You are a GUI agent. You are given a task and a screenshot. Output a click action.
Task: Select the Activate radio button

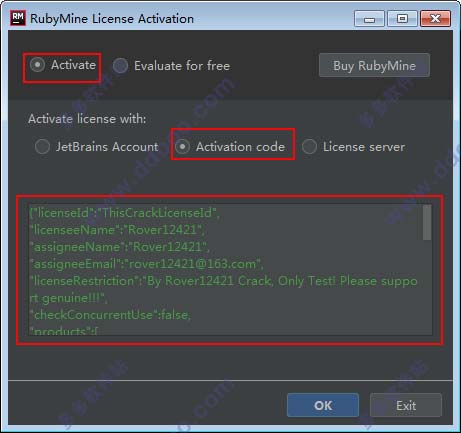(x=37, y=65)
